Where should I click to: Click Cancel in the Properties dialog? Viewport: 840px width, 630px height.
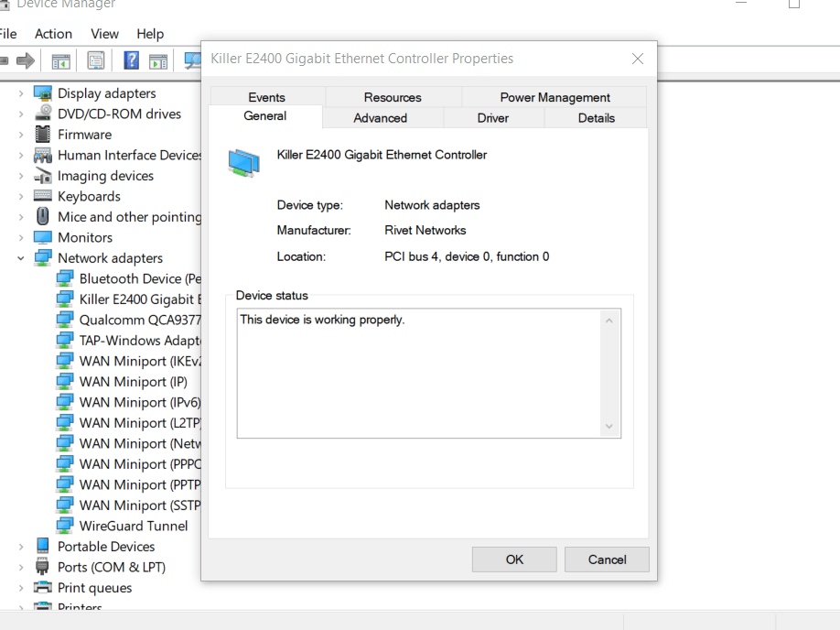coord(607,559)
